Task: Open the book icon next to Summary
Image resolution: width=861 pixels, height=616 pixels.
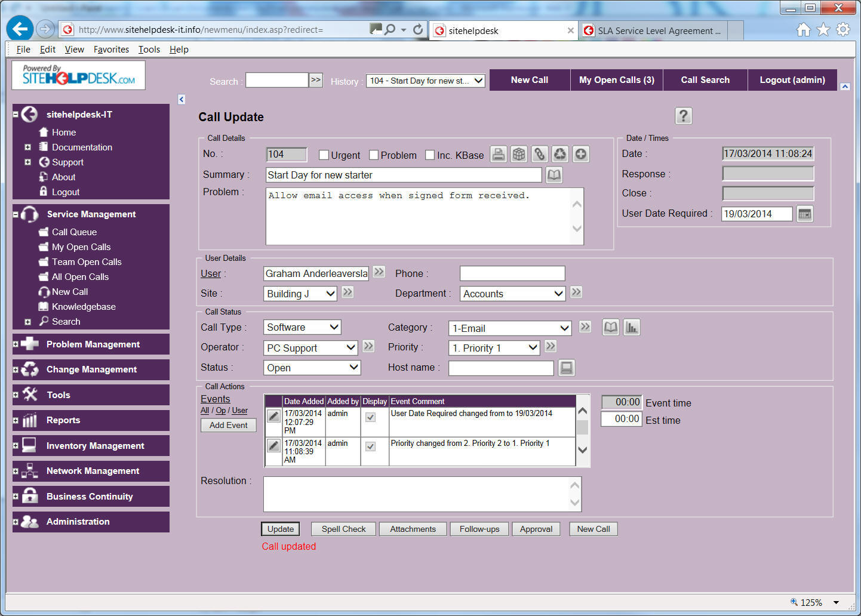Action: click(554, 175)
